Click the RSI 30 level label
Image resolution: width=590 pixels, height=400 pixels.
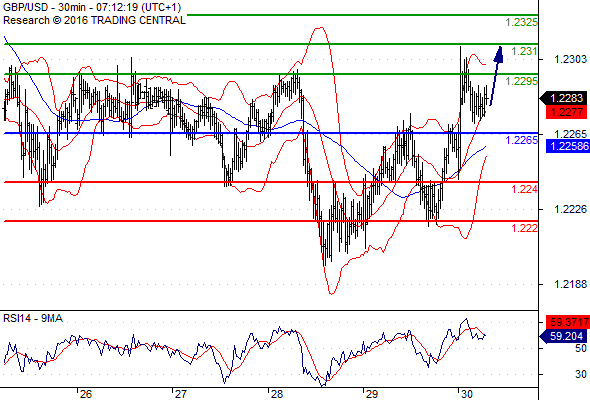pyautogui.click(x=581, y=374)
